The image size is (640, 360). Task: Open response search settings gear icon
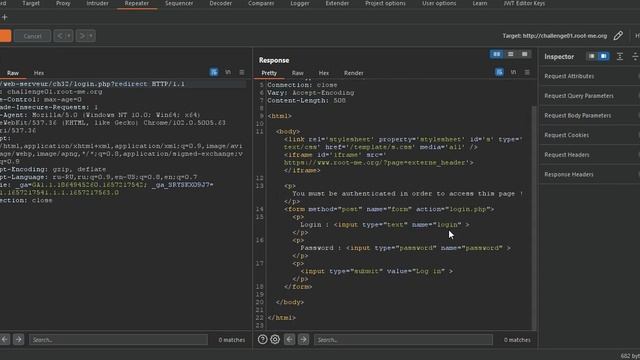click(x=275, y=339)
